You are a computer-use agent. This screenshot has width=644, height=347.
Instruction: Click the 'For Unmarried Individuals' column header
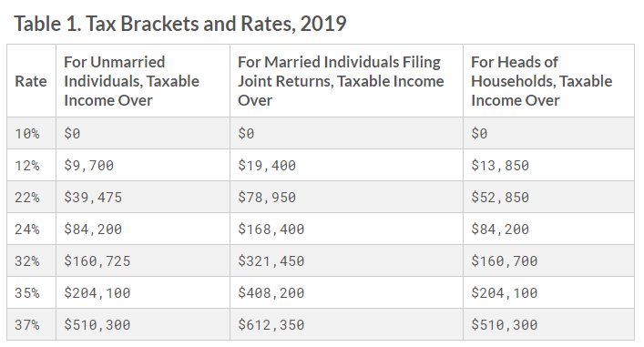143,81
